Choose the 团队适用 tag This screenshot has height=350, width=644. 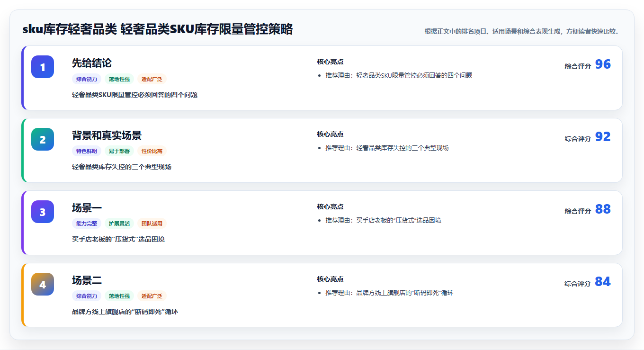[x=152, y=224]
